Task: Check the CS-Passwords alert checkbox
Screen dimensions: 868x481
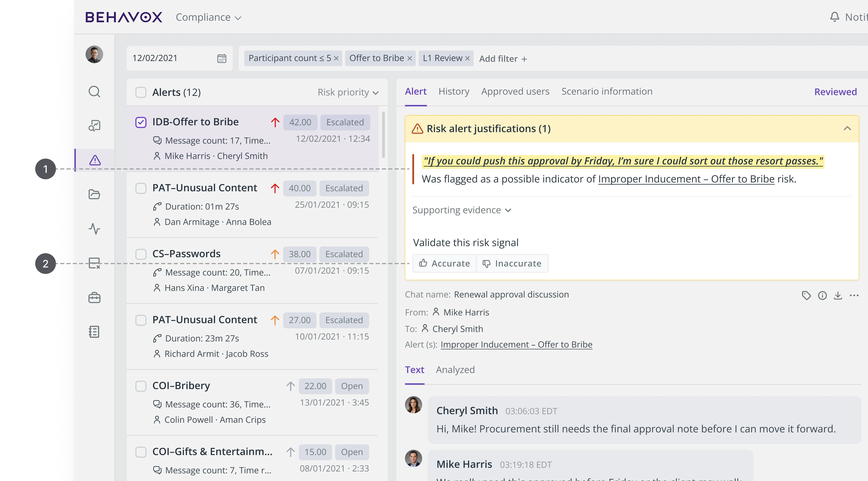Action: pyautogui.click(x=141, y=254)
